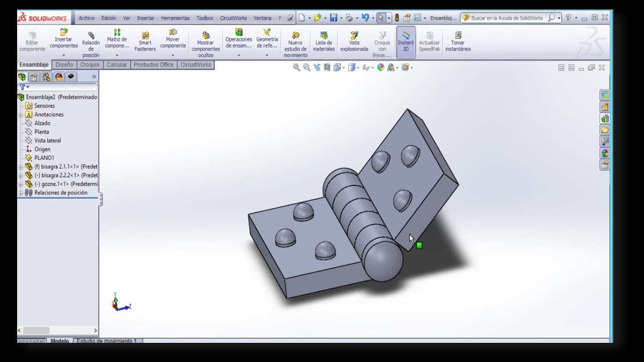Screen dimensions: 644x362
Task: Click the feature tree filter icon
Action: coord(22,87)
